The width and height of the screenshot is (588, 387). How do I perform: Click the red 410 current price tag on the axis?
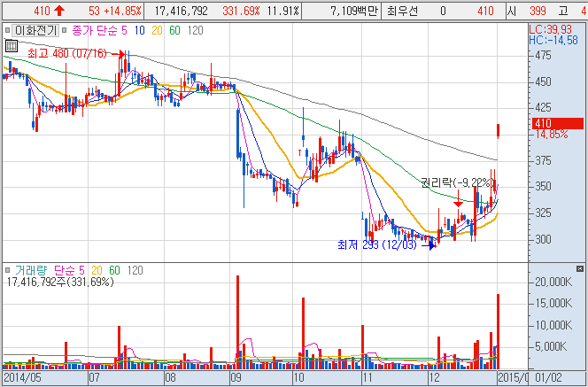(x=558, y=123)
